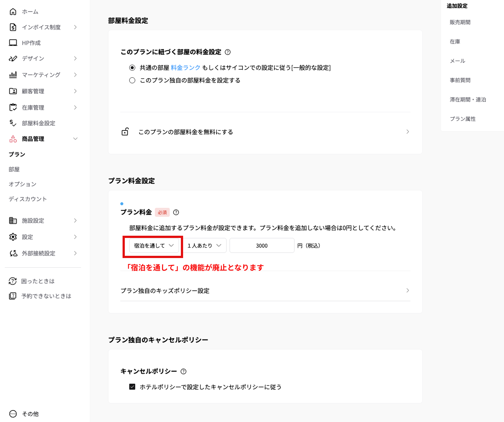Image resolution: width=504 pixels, height=422 pixels.
Task: Click the 施設設定 building icon
Action: pos(13,220)
